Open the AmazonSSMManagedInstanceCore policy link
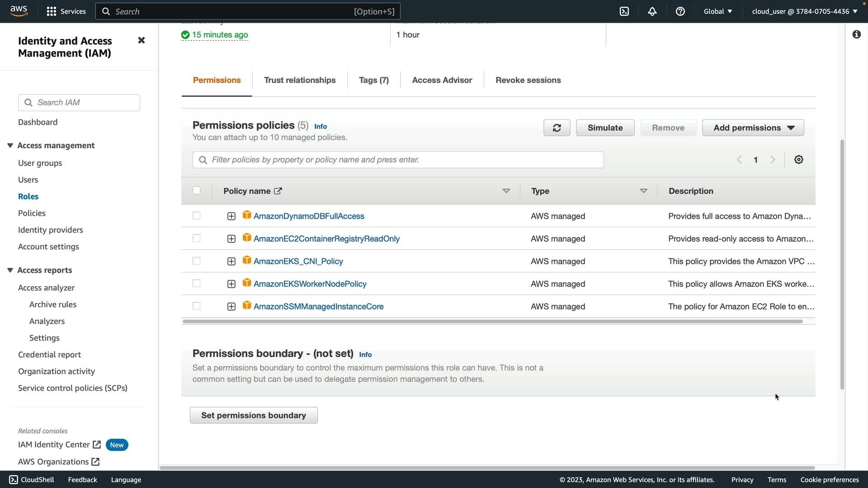 318,306
